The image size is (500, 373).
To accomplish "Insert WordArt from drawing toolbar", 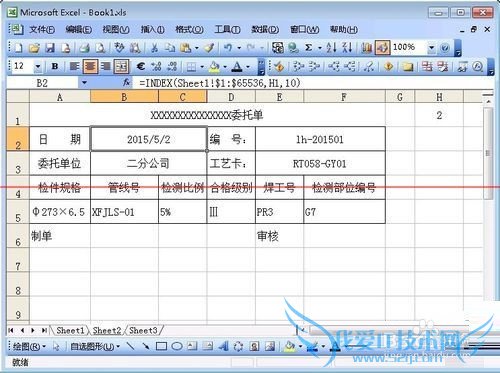I will click(223, 346).
